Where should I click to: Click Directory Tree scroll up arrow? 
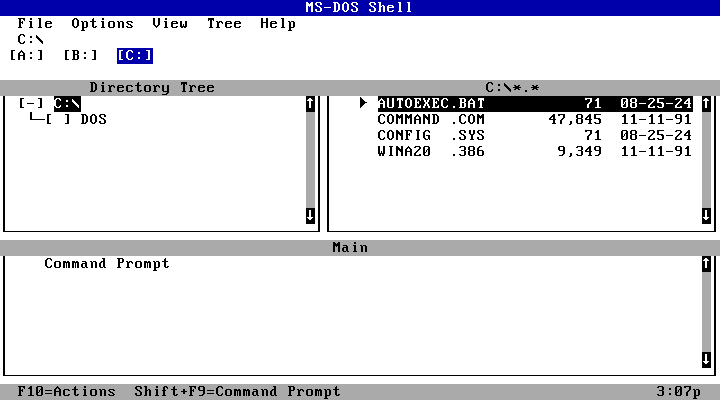point(310,104)
